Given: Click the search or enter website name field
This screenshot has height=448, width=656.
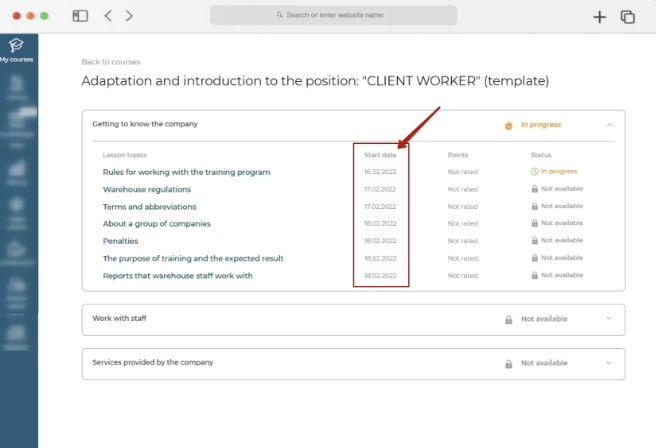Looking at the screenshot, I should [333, 15].
